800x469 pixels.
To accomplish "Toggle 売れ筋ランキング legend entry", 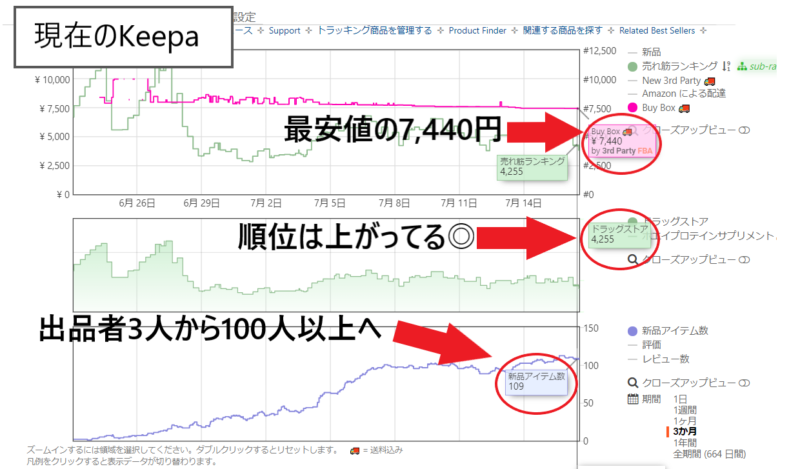I will tap(679, 66).
